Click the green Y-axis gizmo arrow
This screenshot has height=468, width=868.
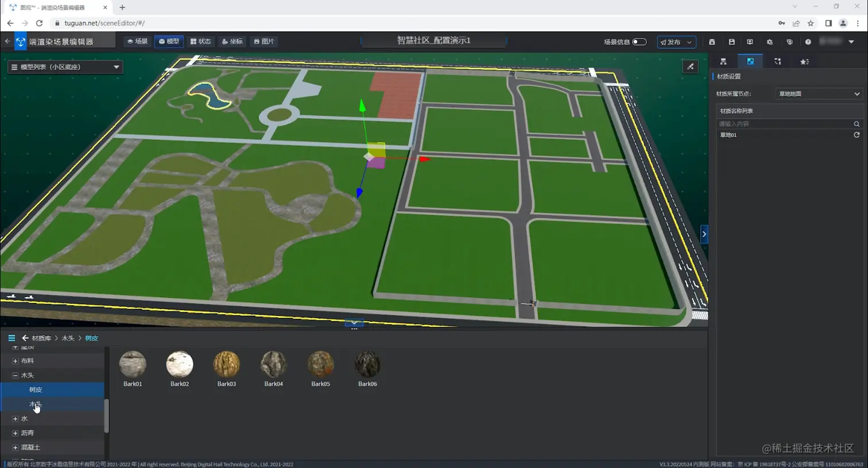pyautogui.click(x=362, y=106)
